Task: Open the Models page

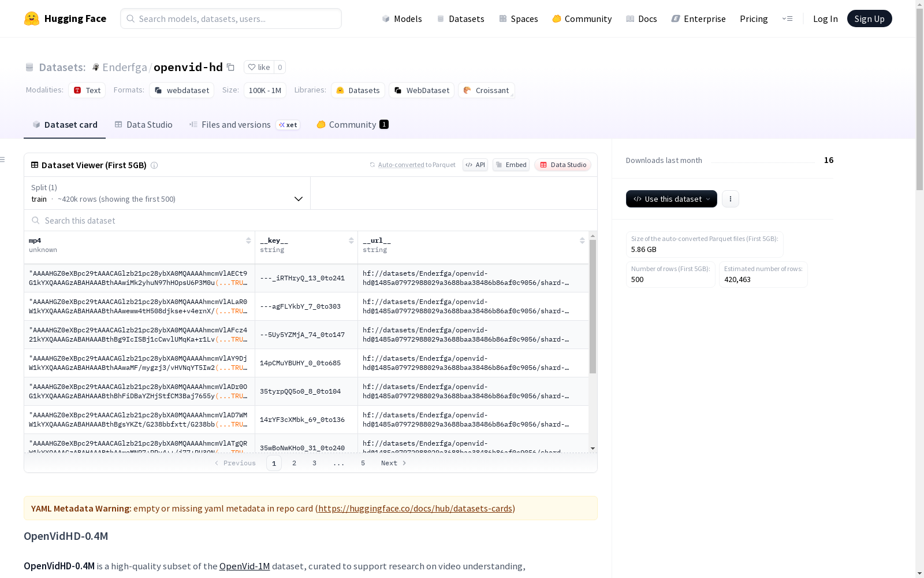Action: [x=402, y=18]
